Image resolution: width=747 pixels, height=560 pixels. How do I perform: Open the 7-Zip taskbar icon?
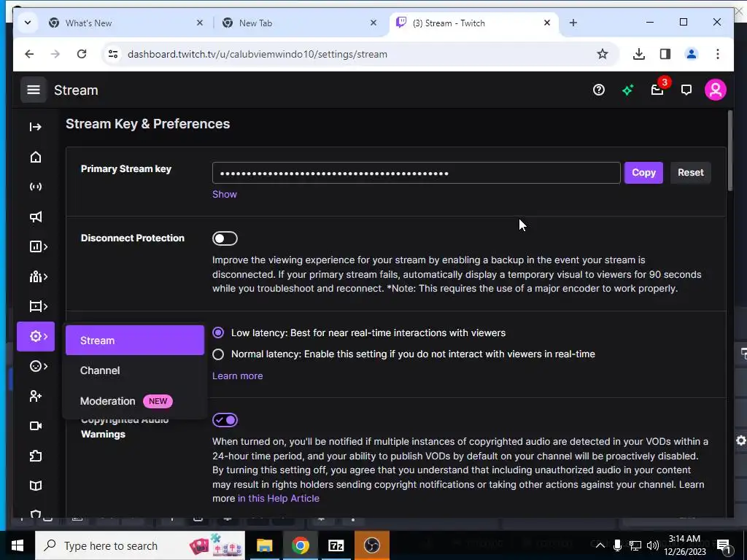pyautogui.click(x=336, y=545)
